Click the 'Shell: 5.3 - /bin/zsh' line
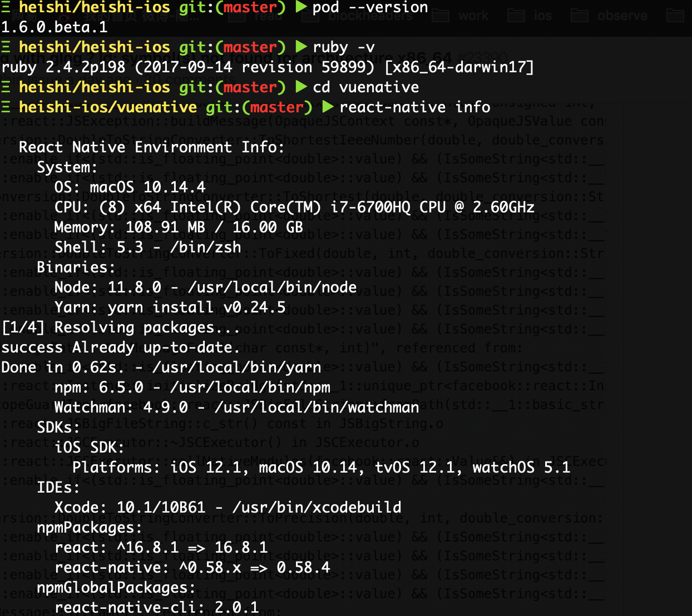Image resolution: width=692 pixels, height=616 pixels. coord(148,247)
